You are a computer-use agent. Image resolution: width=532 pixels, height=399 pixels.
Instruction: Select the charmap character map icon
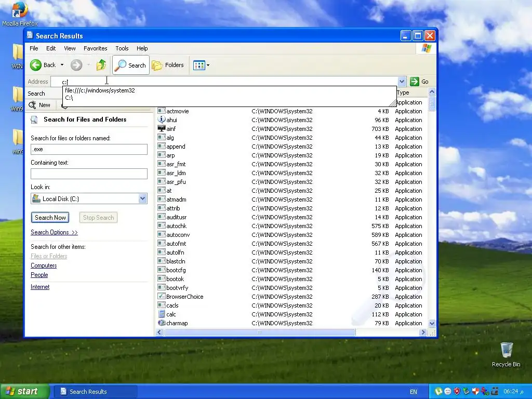point(162,323)
